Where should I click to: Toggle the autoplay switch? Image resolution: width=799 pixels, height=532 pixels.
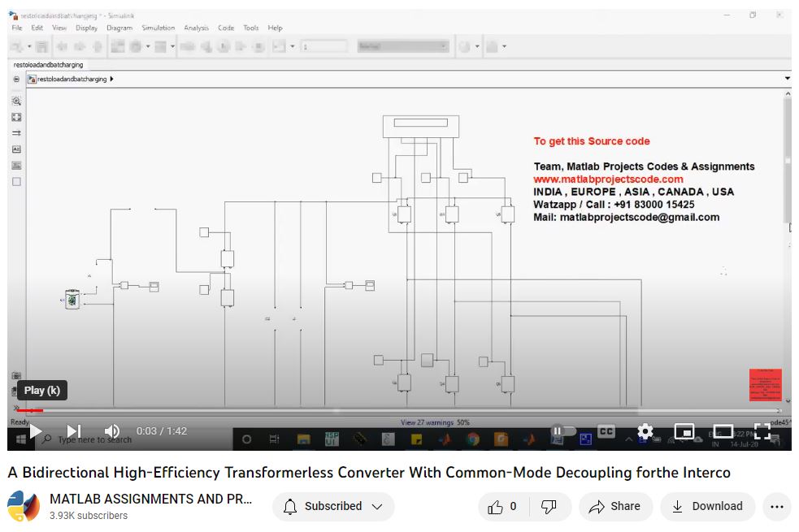point(562,430)
